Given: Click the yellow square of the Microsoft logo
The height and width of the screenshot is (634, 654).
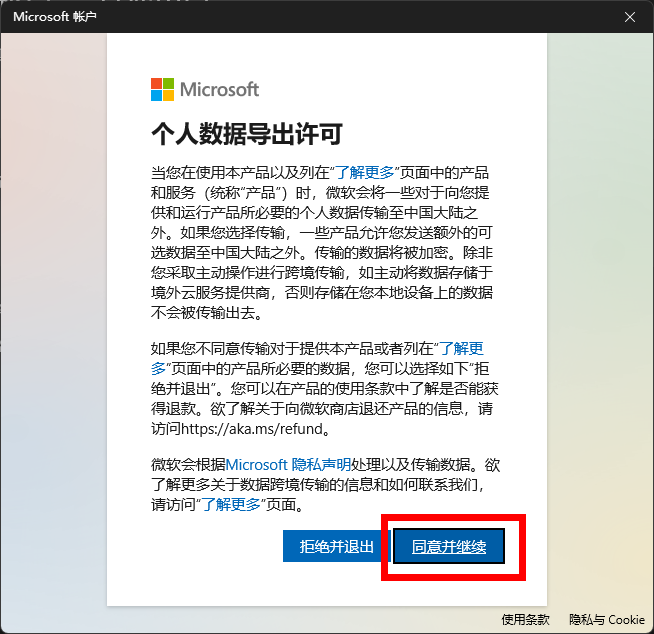Looking at the screenshot, I should point(168,95).
